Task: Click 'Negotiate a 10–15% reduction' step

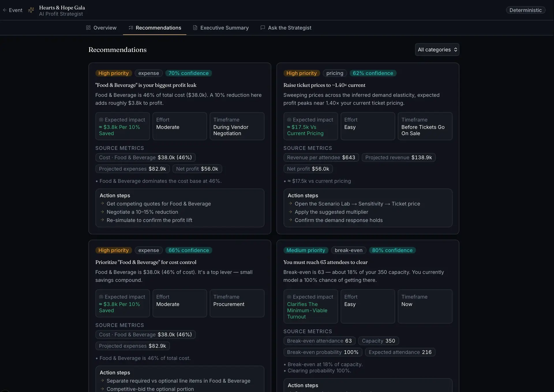Action: 142,212
